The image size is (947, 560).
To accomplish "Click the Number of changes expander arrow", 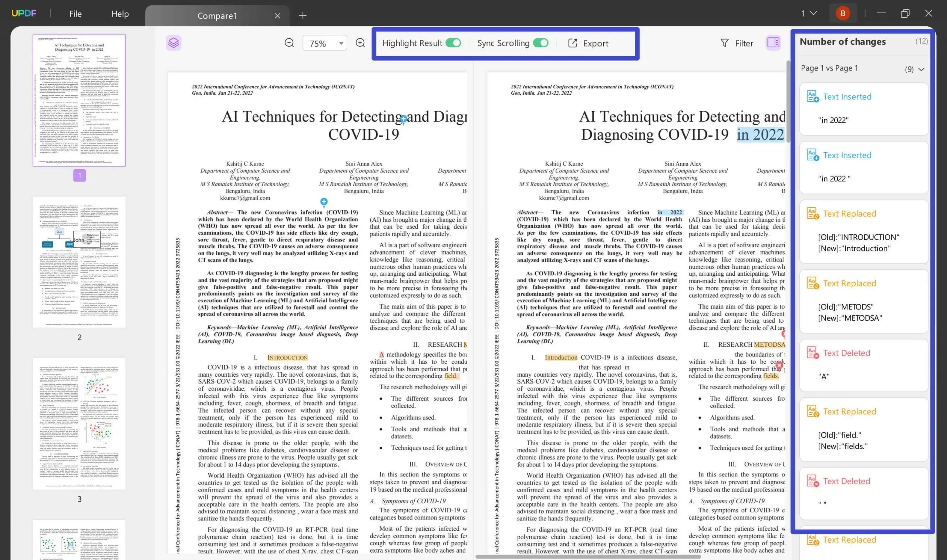I will point(921,68).
